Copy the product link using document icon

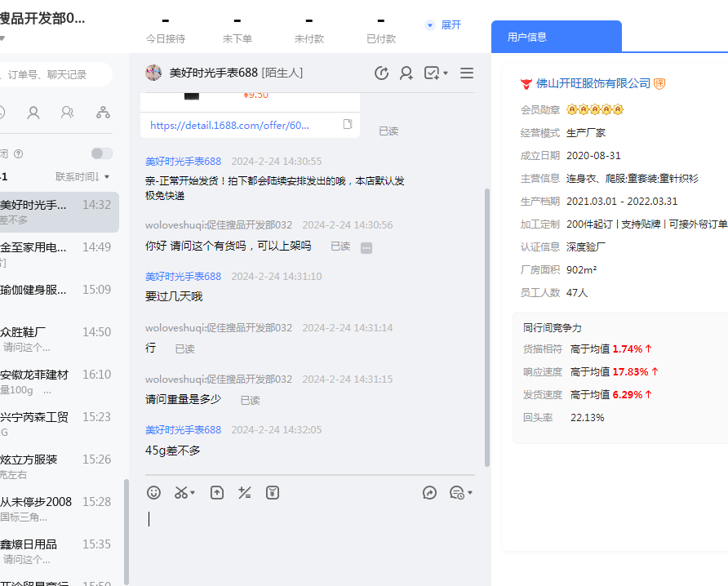(348, 125)
